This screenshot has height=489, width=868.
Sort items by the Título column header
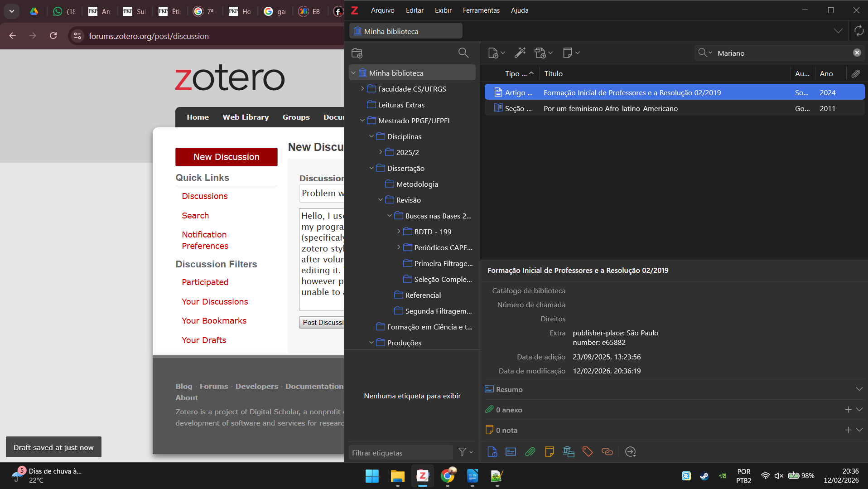coord(665,73)
